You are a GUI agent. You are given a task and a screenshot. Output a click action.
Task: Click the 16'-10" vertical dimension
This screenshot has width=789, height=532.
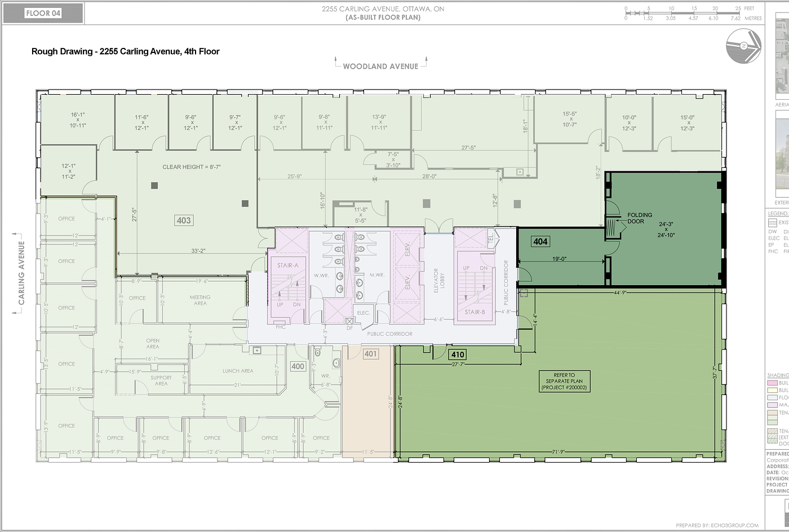tap(322, 201)
